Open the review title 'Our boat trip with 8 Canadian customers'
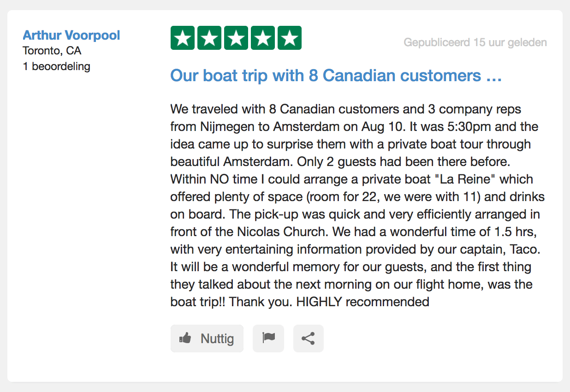570x392 pixels. pyautogui.click(x=336, y=76)
